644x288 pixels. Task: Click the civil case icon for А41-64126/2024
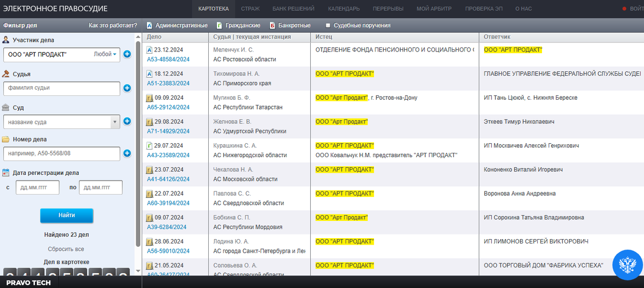tap(150, 170)
